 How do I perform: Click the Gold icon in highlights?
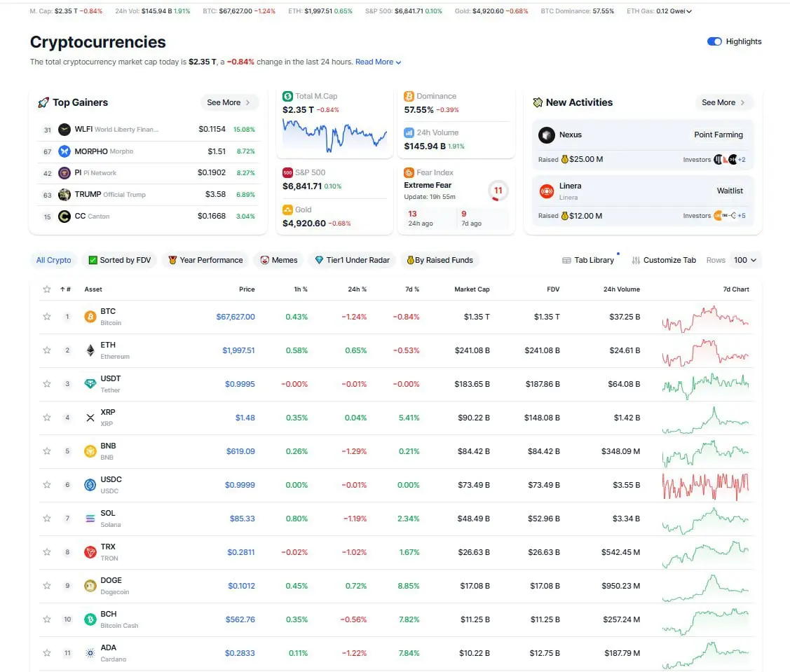click(287, 210)
